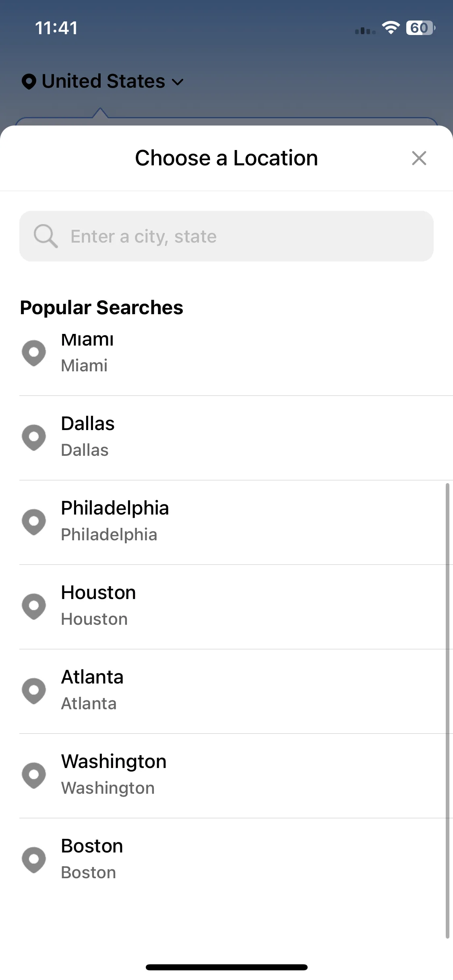Click the location pin next to United States
The height and width of the screenshot is (980, 453).
29,81
